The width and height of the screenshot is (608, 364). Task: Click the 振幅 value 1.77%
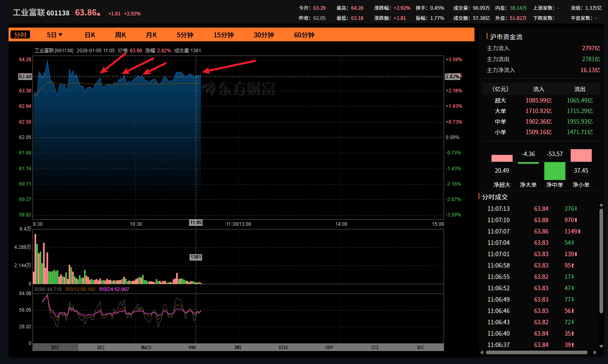(x=437, y=18)
